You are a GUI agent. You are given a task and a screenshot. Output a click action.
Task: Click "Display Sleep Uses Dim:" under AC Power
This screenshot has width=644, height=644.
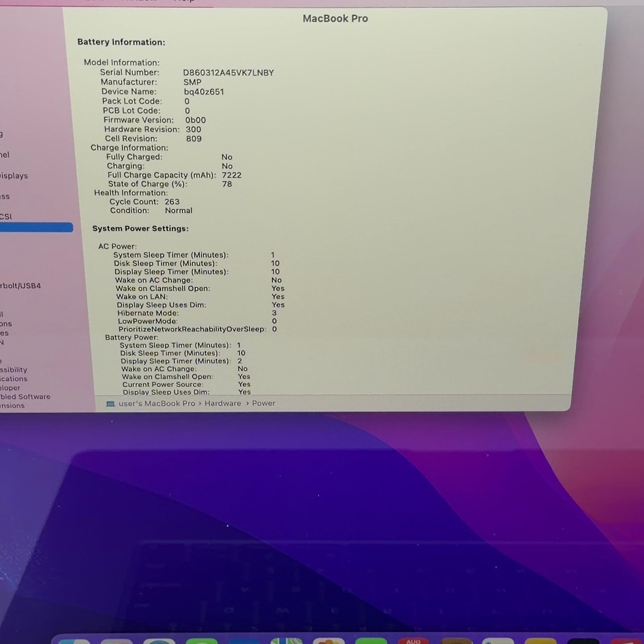(x=161, y=305)
